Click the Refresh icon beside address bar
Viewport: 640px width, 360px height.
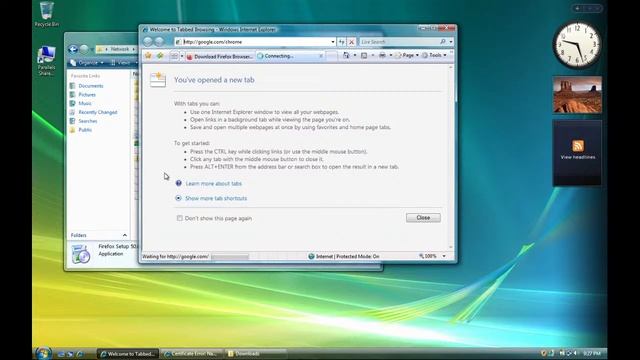click(341, 42)
